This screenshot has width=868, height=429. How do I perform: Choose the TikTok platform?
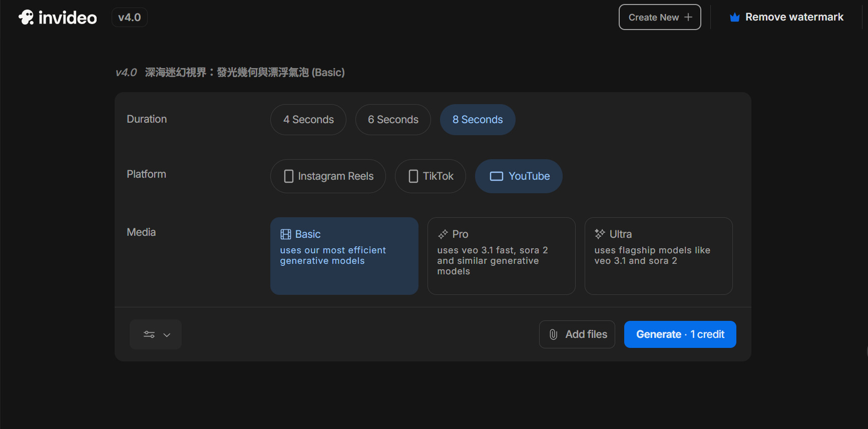430,176
